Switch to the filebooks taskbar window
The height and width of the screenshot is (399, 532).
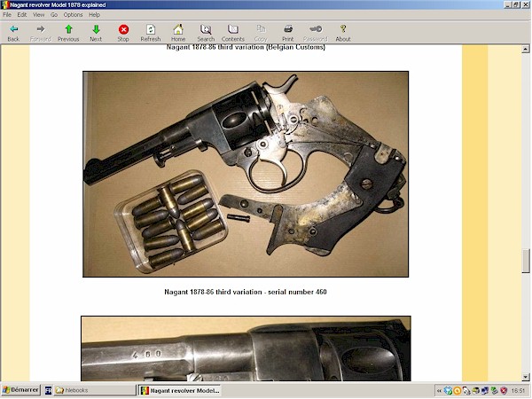pos(94,390)
